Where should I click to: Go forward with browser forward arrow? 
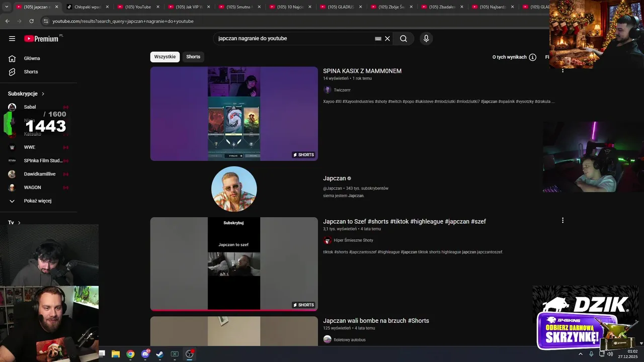(19, 21)
